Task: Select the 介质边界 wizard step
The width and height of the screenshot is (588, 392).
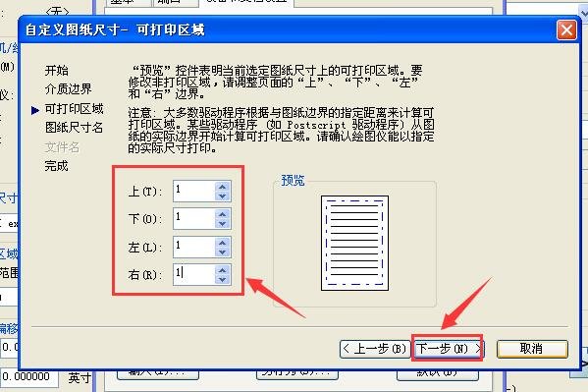Action: point(69,89)
